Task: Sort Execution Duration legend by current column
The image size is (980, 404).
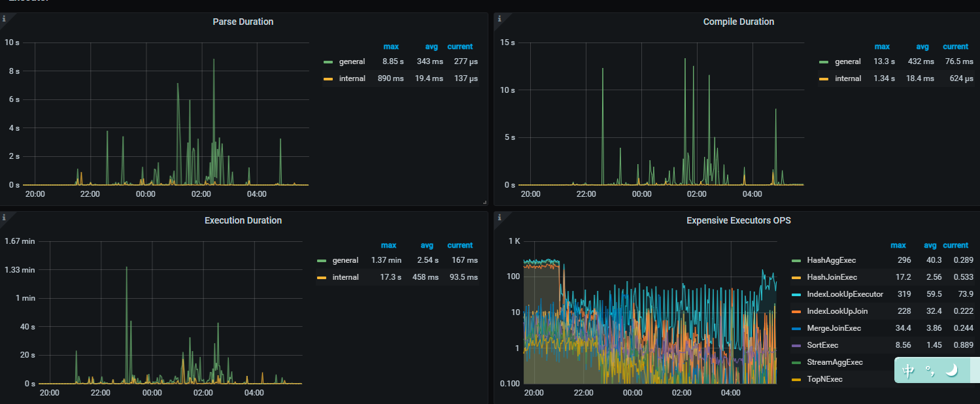Action: tap(460, 245)
